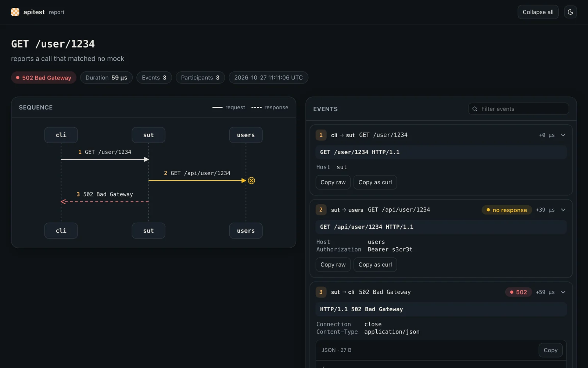588x368 pixels.
Task: Click the no response badge on event 2
Action: pyautogui.click(x=507, y=210)
